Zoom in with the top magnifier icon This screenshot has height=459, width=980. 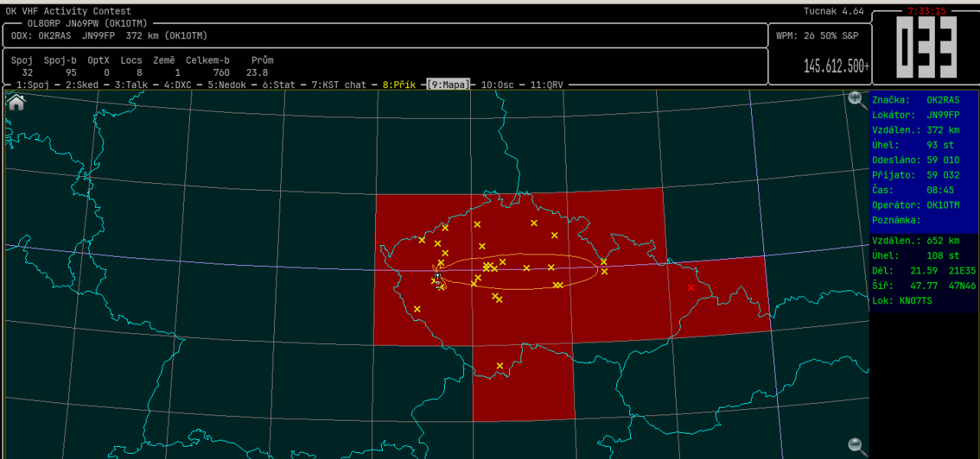857,100
